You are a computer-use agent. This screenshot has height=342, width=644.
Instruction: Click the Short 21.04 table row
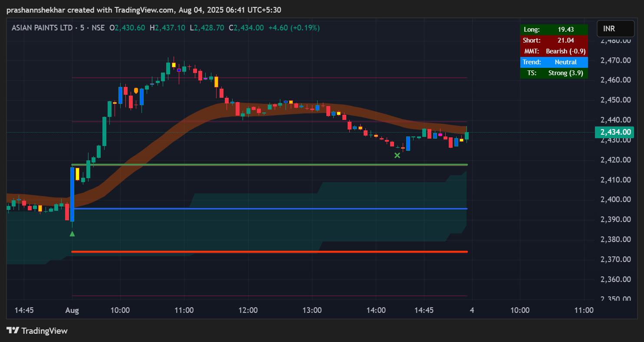pyautogui.click(x=554, y=40)
